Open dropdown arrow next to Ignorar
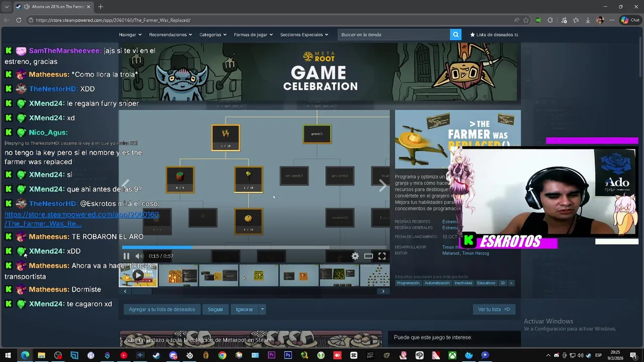Screen dimensions: 644x362 (262, 309)
